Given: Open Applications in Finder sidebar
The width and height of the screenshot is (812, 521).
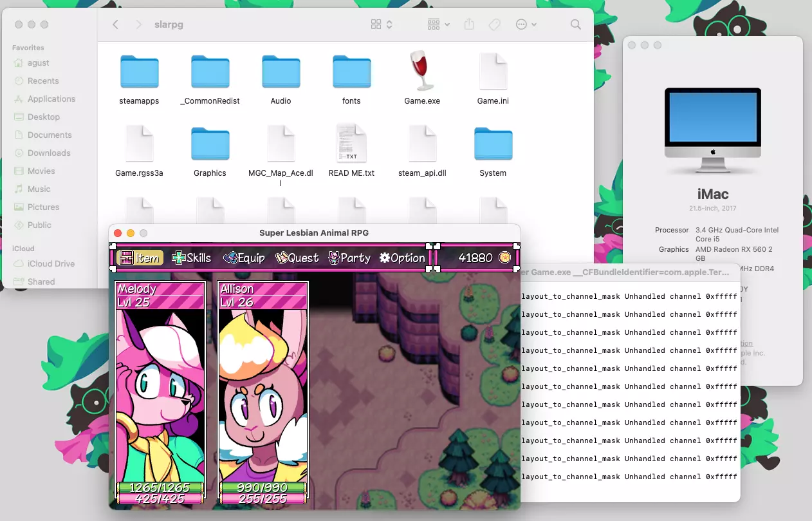Looking at the screenshot, I should (x=51, y=99).
